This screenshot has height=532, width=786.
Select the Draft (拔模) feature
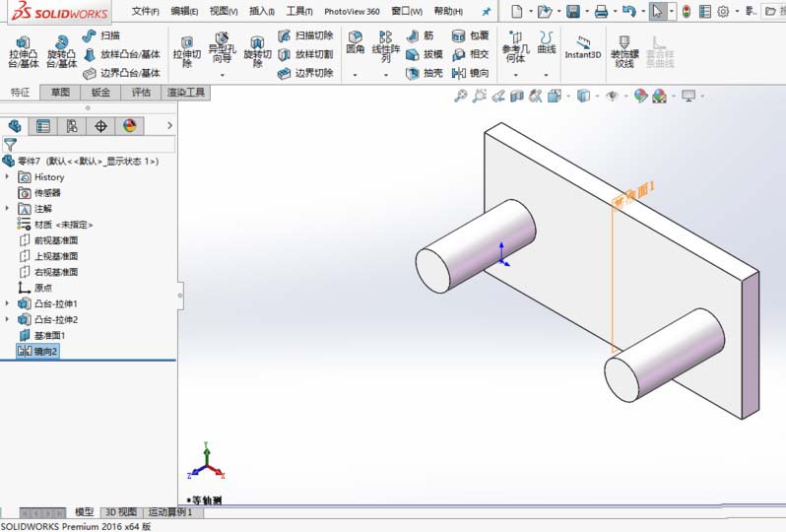pyautogui.click(x=425, y=54)
